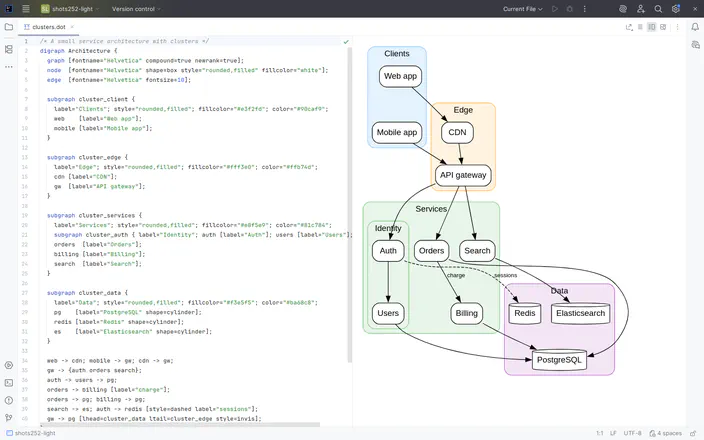Click the 'Services' cluster title in diagram
Image resolution: width=704 pixels, height=440 pixels.
click(x=431, y=209)
